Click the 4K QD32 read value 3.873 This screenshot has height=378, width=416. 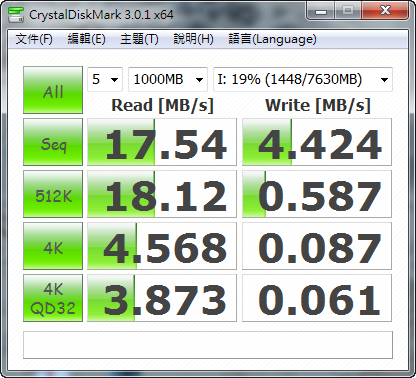[x=162, y=298]
